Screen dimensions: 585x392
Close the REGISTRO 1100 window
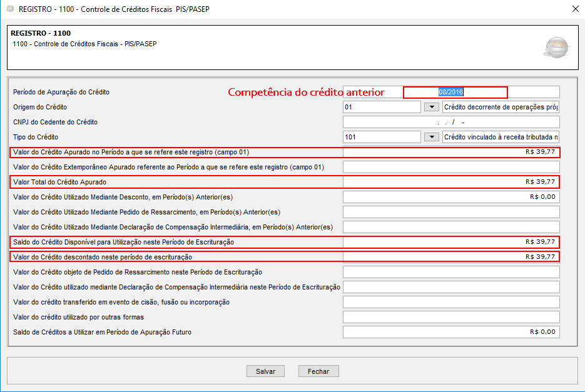[575, 9]
